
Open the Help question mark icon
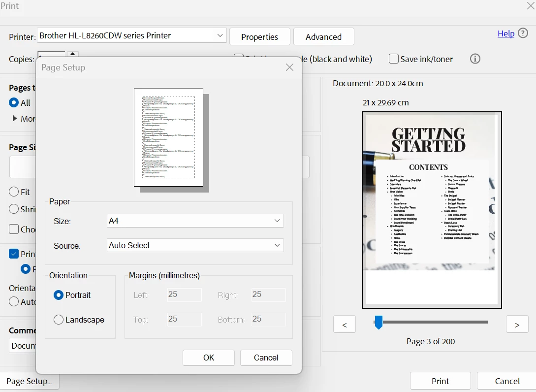tap(523, 33)
